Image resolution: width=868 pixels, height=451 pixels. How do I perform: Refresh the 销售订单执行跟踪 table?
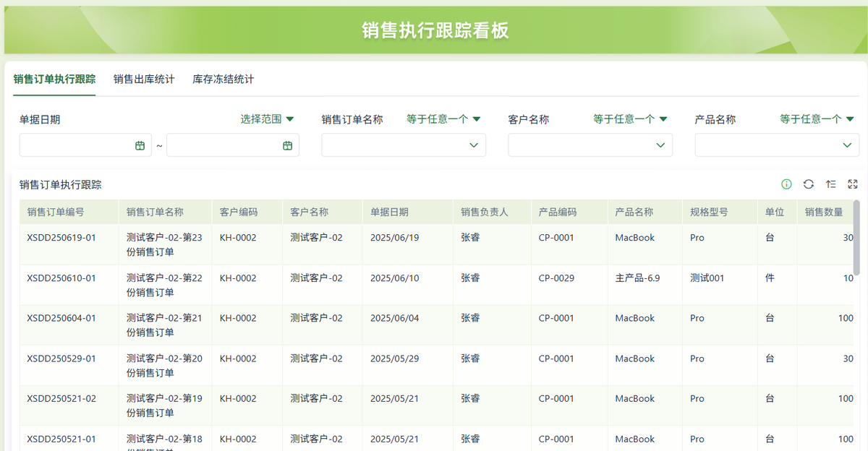809,184
